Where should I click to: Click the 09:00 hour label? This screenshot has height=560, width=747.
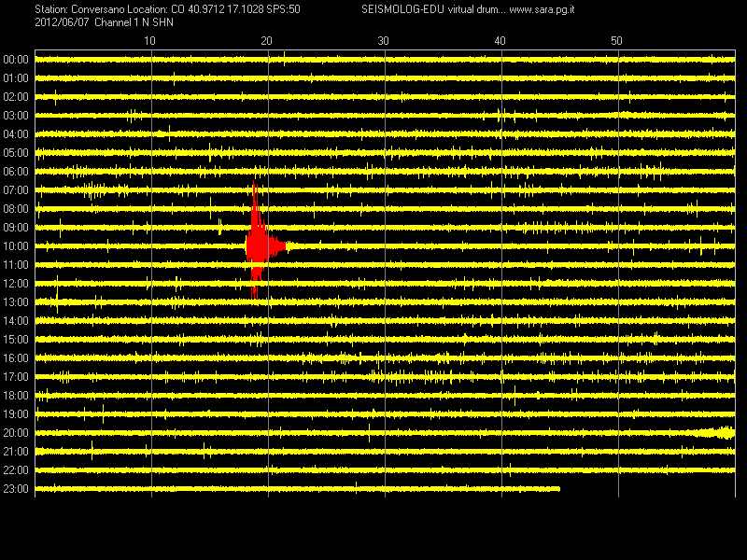click(x=16, y=228)
